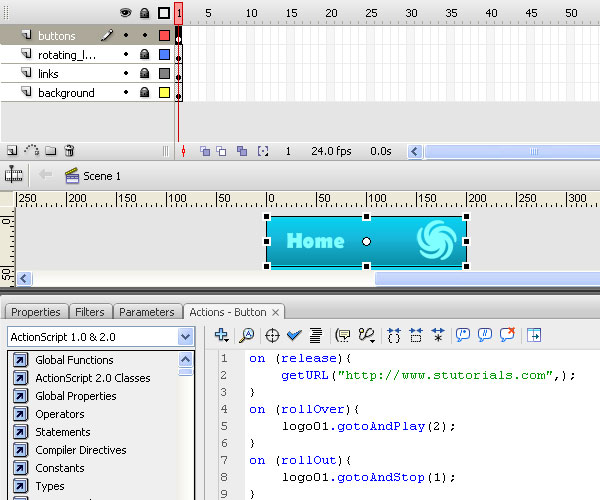Click Collapse Selection icon
The height and width of the screenshot is (500, 600).
(416, 335)
